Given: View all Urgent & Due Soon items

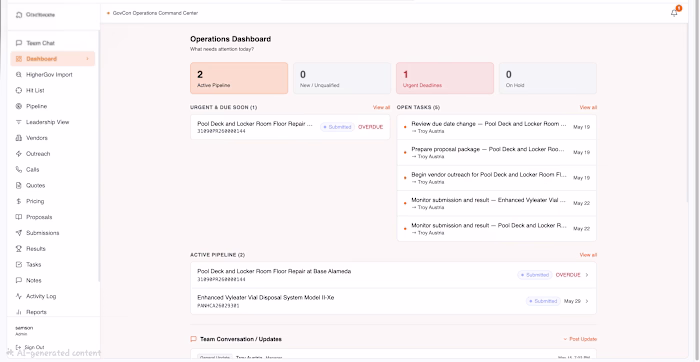Looking at the screenshot, I should coord(381,108).
